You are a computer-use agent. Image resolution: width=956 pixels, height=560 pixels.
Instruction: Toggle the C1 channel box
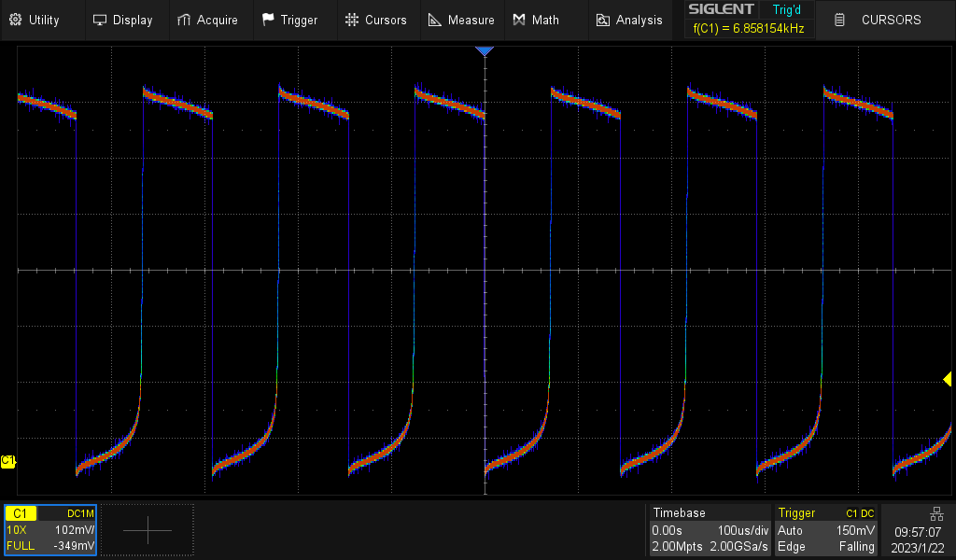click(x=50, y=529)
